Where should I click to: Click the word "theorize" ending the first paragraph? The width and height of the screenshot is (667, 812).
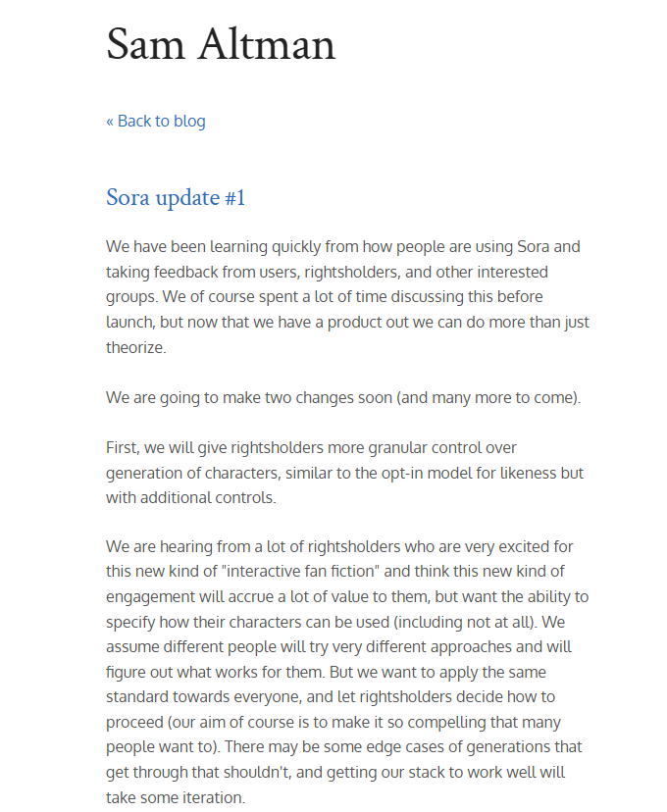(x=137, y=347)
